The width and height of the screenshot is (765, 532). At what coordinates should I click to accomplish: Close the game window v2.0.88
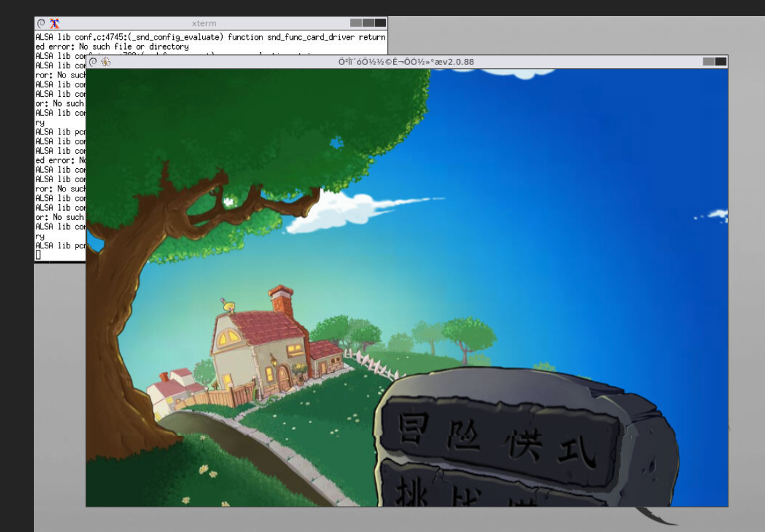click(721, 62)
